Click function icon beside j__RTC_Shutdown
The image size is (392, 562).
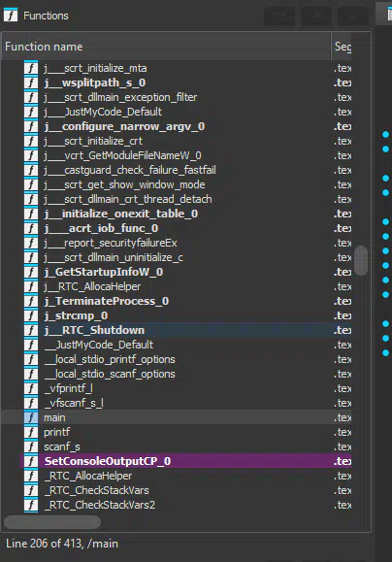click(x=31, y=330)
